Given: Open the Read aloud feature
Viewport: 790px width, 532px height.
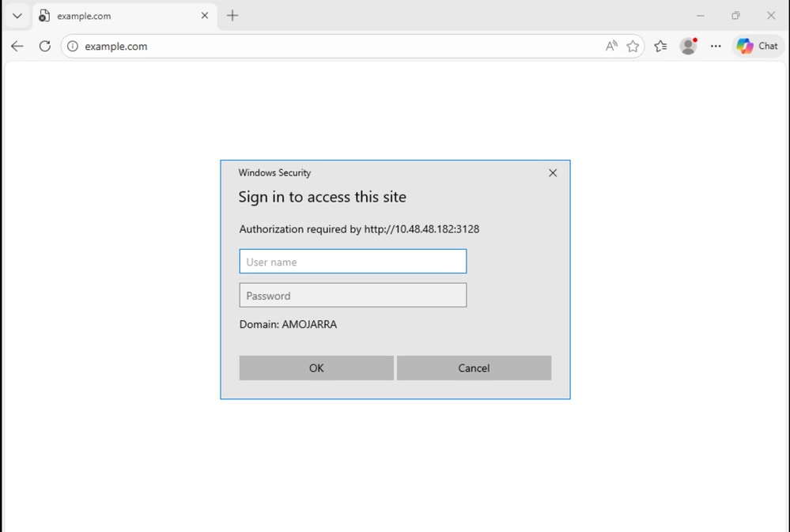Looking at the screenshot, I should (611, 46).
